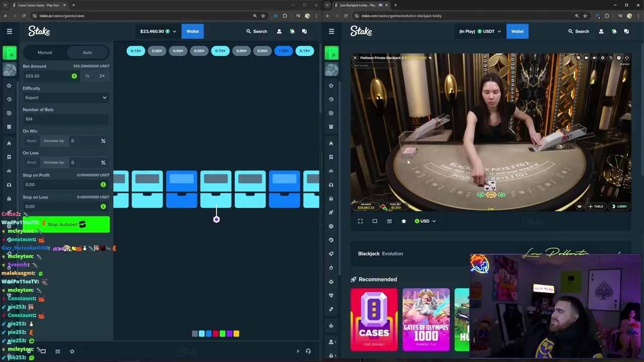Screen dimensions: 644x362
Task: Toggle theatre mode below blackjack video
Action: pyautogui.click(x=374, y=221)
